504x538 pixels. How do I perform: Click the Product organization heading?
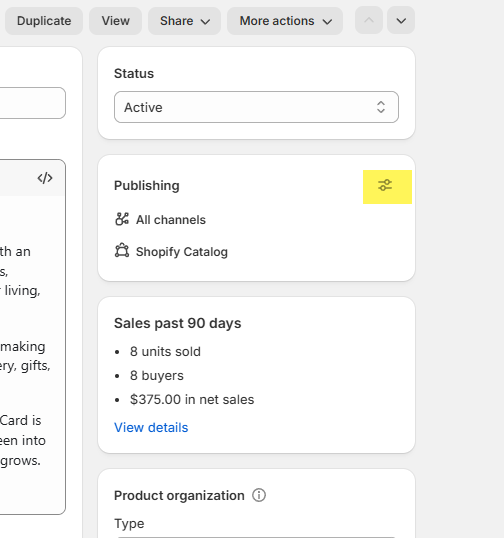pyautogui.click(x=179, y=495)
